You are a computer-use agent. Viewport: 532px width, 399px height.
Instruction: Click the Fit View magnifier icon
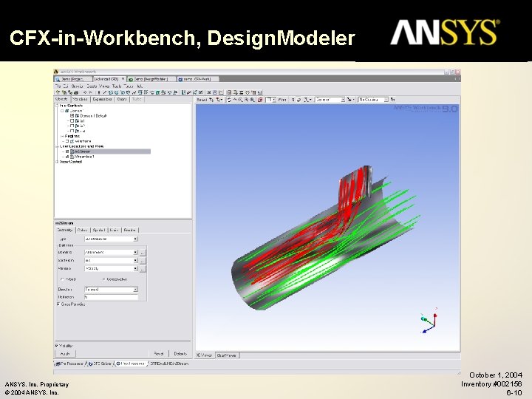(x=252, y=100)
